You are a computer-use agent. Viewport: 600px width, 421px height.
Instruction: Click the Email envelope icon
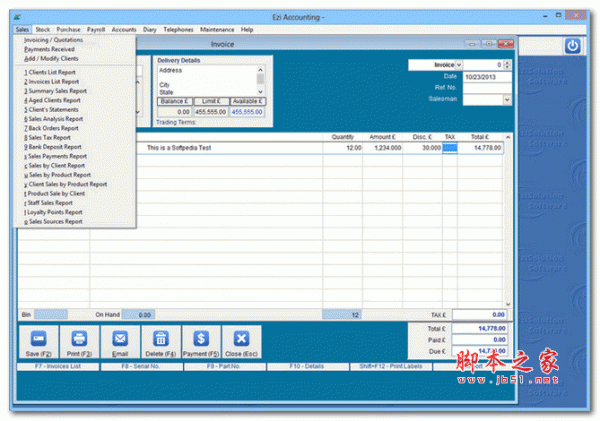(x=120, y=339)
